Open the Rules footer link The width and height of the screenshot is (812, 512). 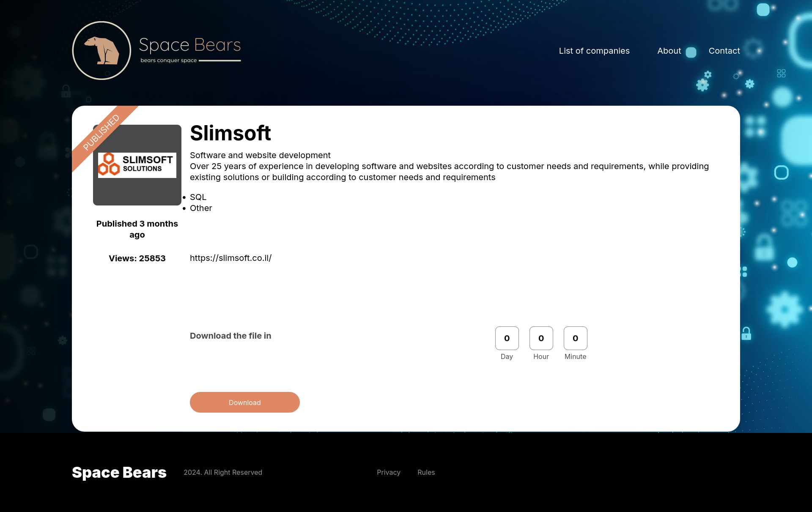[426, 472]
